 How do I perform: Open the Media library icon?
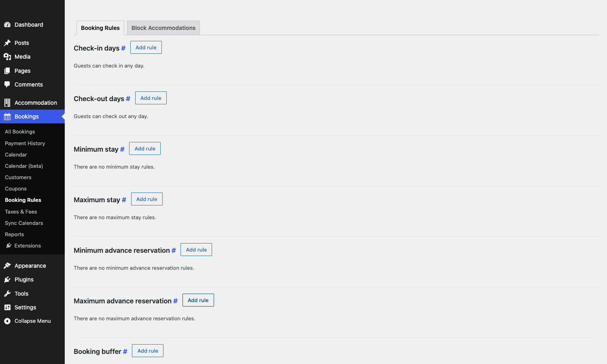tap(7, 57)
